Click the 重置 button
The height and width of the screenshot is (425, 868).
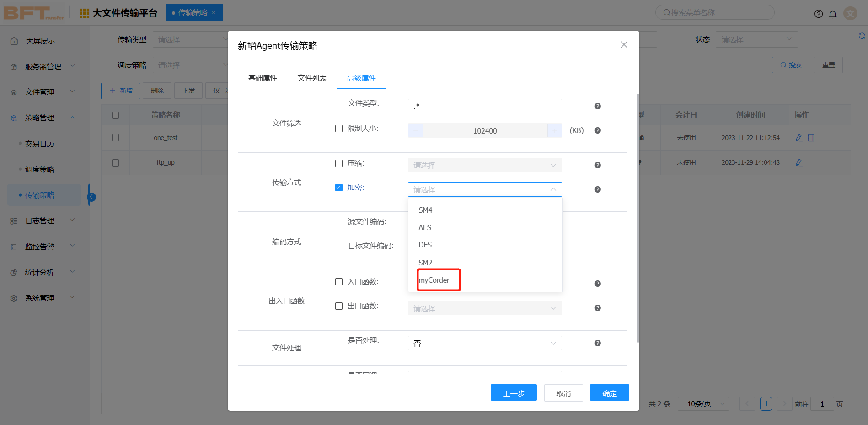829,65
